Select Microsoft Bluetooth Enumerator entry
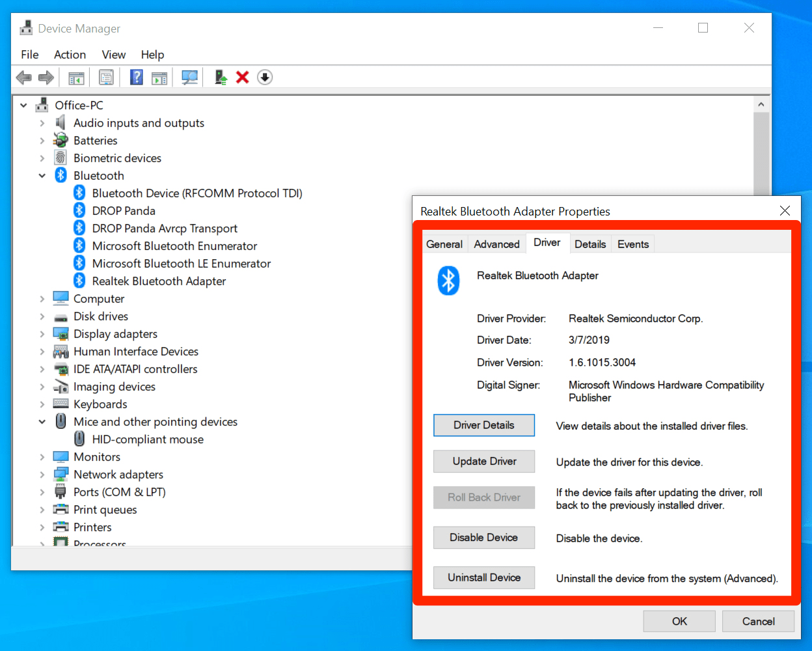812x651 pixels. pyautogui.click(x=174, y=246)
